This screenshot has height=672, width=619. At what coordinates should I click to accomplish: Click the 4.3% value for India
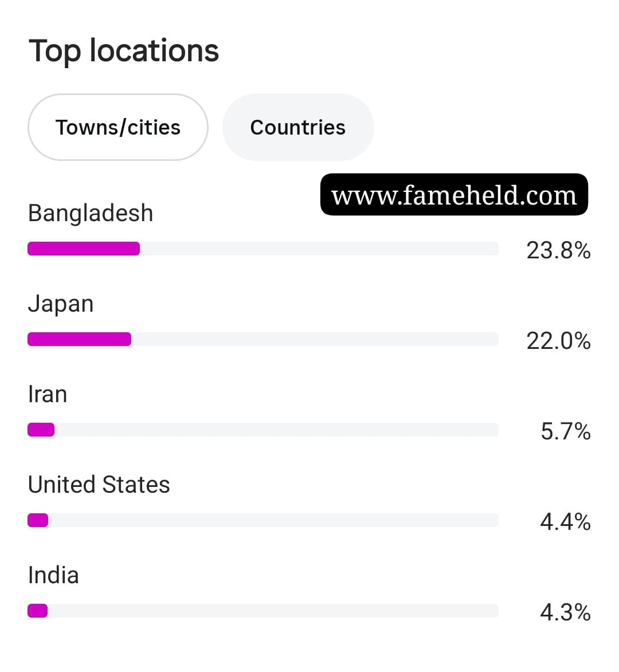pyautogui.click(x=566, y=612)
